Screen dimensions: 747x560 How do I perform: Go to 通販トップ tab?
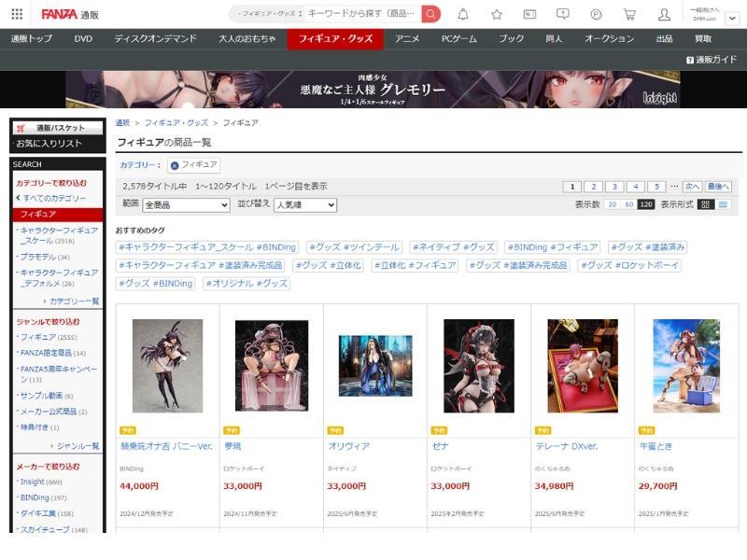[x=32, y=39]
